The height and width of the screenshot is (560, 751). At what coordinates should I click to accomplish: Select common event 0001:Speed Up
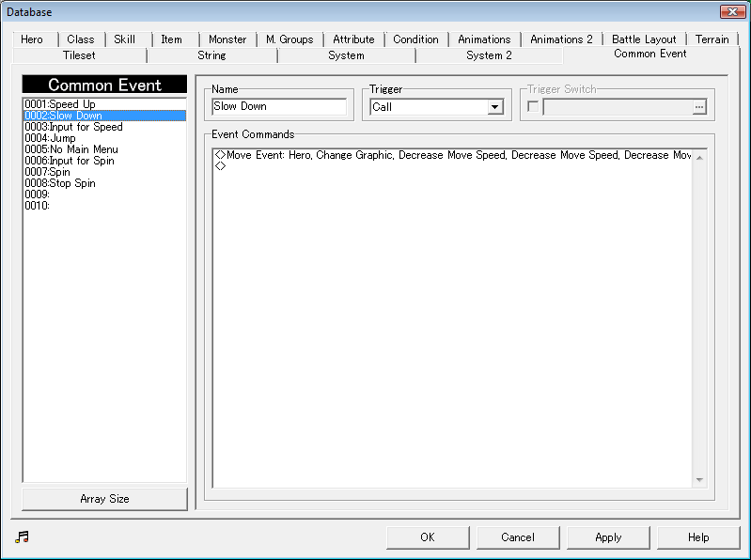click(x=60, y=104)
